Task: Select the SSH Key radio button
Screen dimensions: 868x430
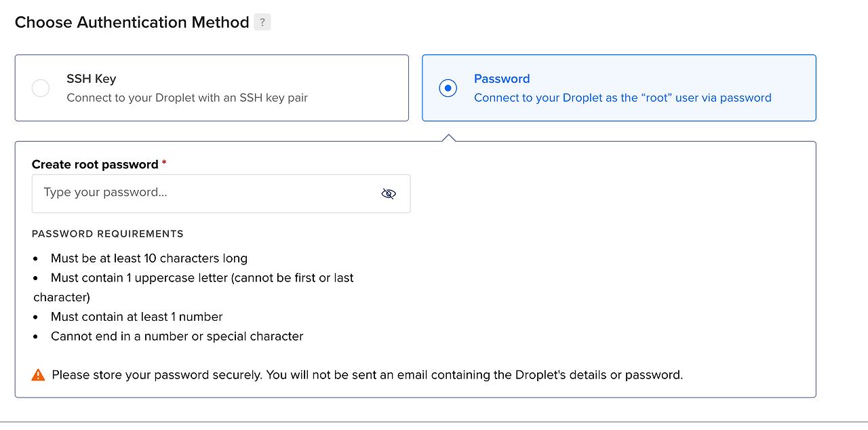Action: 41,88
